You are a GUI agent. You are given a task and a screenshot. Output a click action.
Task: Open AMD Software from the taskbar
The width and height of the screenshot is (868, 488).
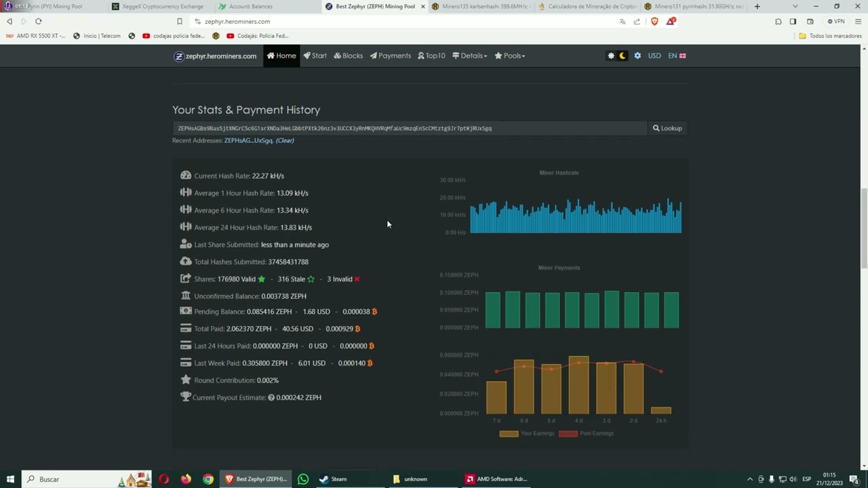coord(496,479)
